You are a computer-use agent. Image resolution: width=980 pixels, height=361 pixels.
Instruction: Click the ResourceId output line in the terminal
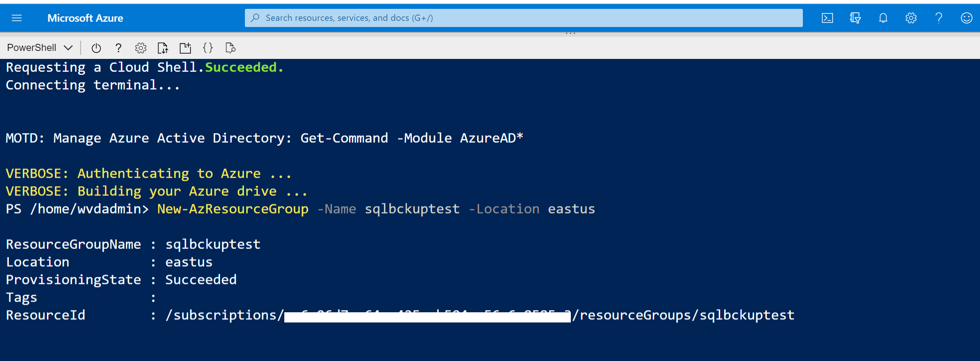45,315
